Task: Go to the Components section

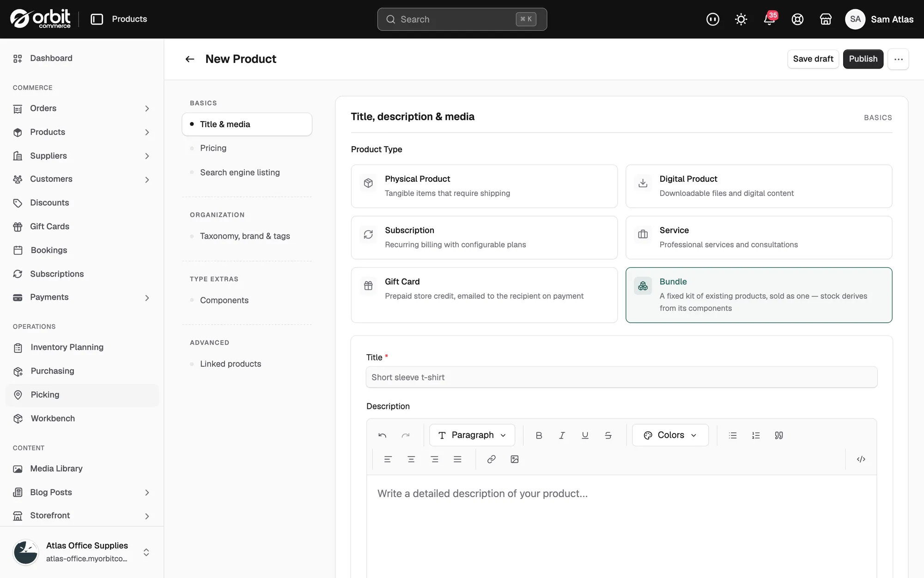Action: click(x=224, y=301)
